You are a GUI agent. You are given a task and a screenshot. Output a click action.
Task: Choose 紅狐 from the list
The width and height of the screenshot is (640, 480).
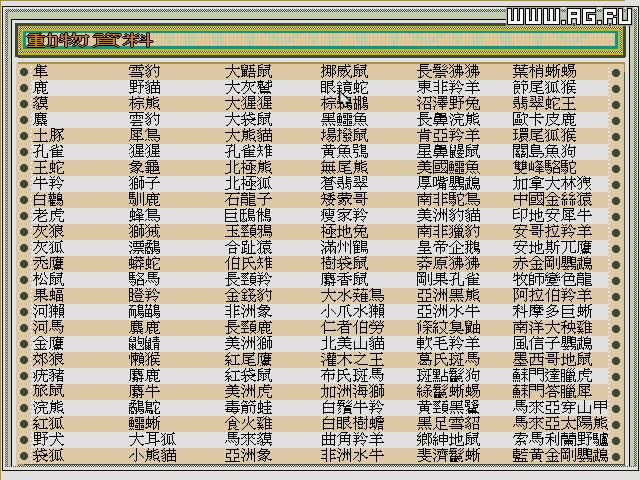[x=49, y=423]
